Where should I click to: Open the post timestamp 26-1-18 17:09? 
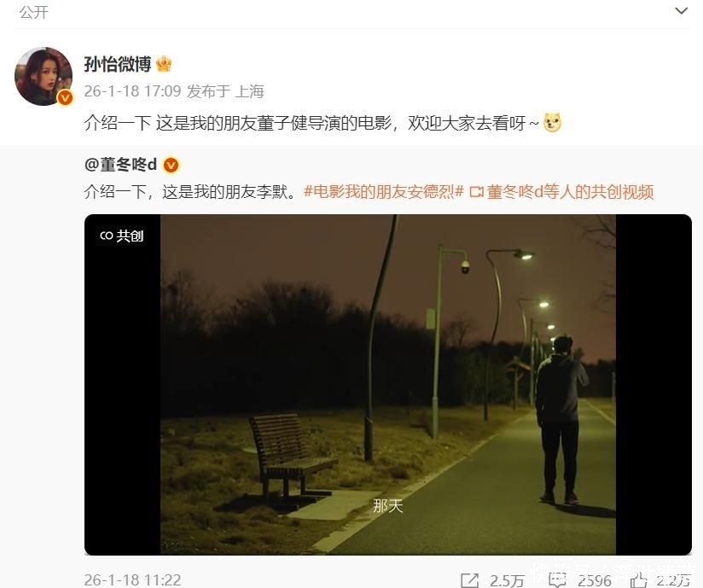[132, 91]
